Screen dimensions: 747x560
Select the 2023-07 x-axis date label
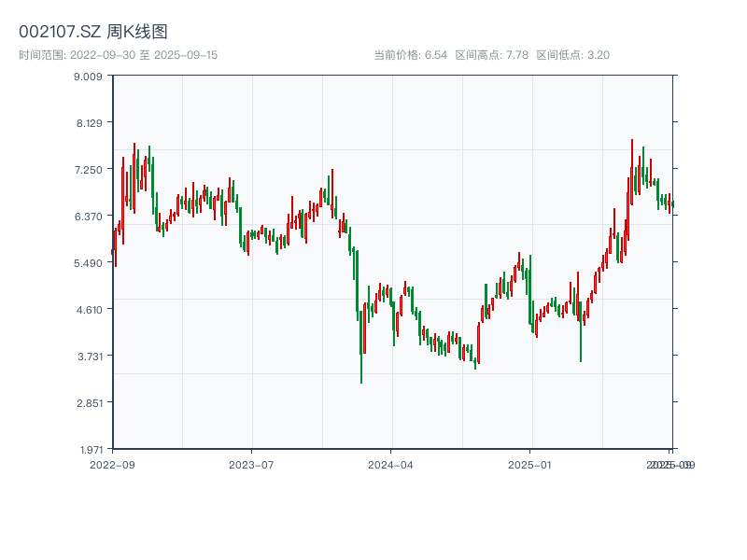(x=251, y=464)
